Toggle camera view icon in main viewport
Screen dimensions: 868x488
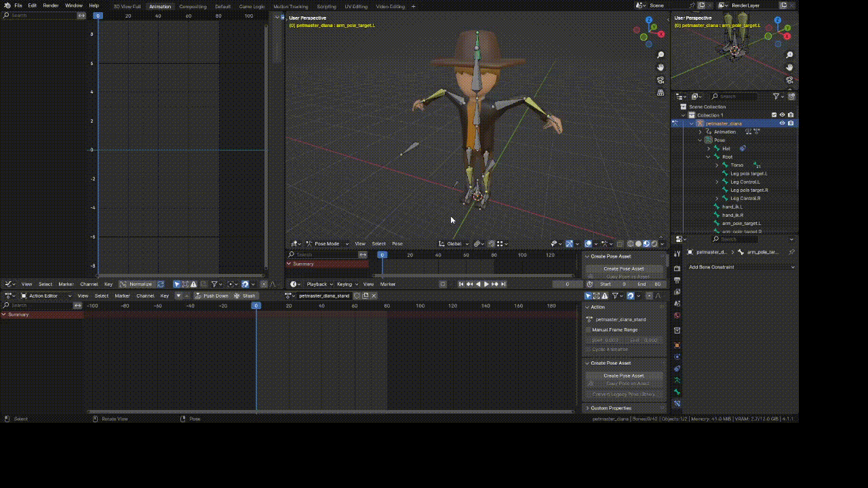tap(660, 80)
